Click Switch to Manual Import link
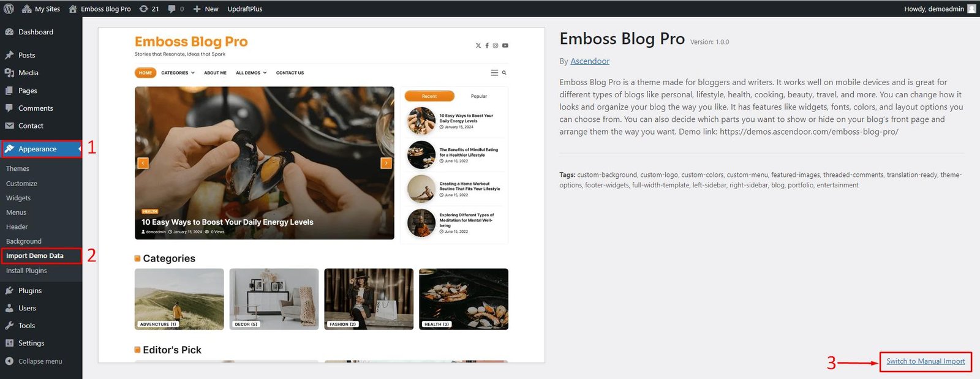This screenshot has width=980, height=379. [x=925, y=361]
